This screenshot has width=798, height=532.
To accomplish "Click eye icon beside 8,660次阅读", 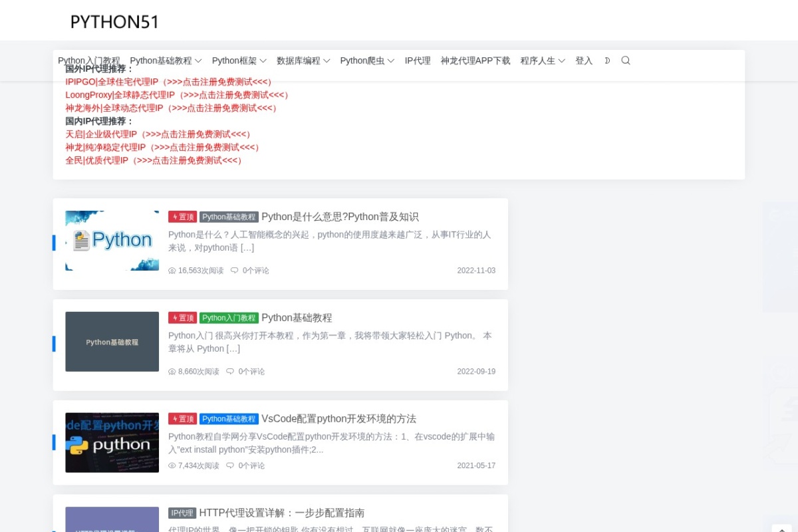I will tap(172, 372).
